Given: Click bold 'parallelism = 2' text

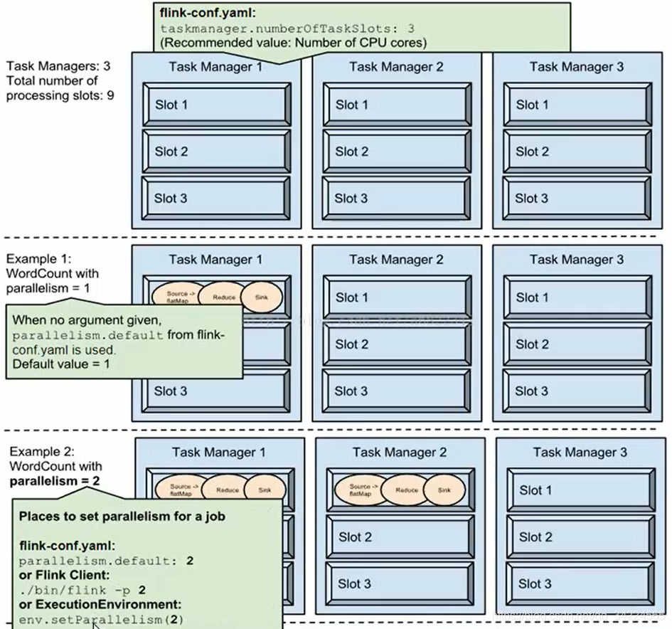Looking at the screenshot, I should pyautogui.click(x=55, y=481).
